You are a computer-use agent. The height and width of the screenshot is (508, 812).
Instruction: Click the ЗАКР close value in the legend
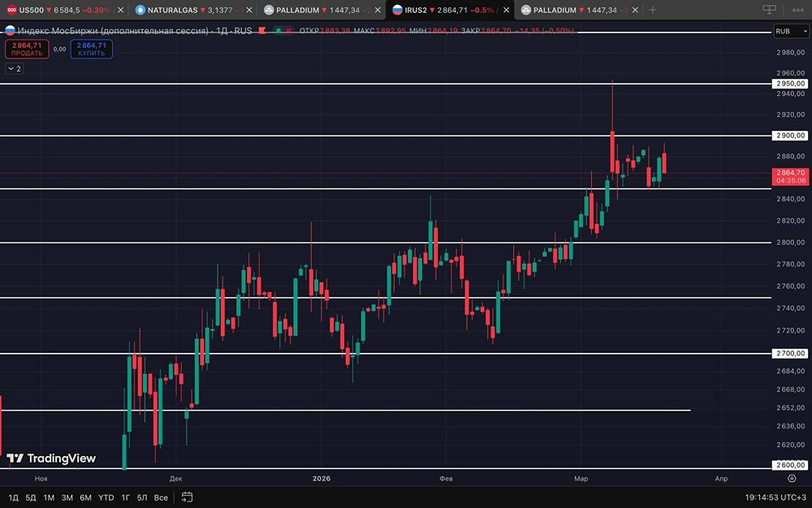[x=496, y=31]
